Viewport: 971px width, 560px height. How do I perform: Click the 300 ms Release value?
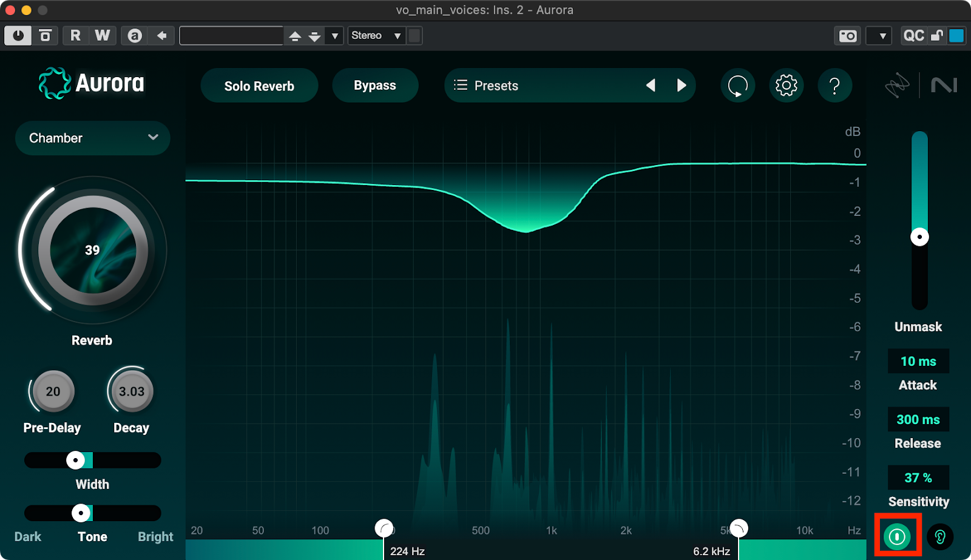point(918,420)
